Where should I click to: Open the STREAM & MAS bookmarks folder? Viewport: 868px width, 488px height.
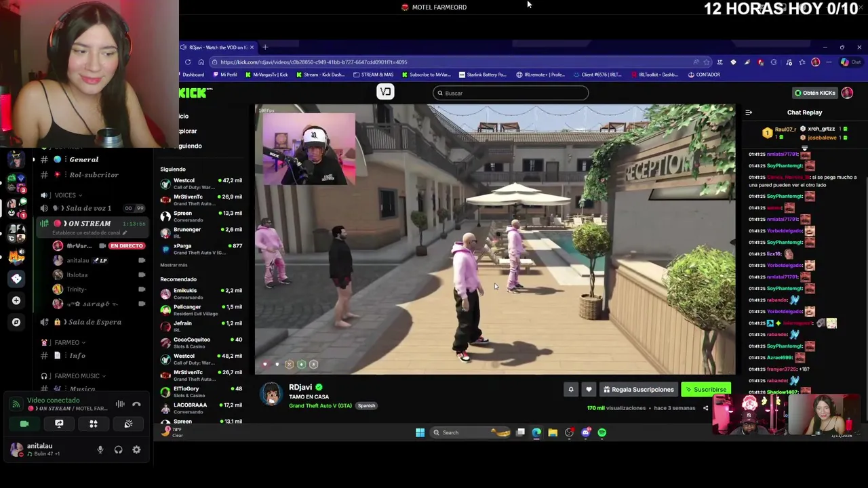tap(374, 75)
